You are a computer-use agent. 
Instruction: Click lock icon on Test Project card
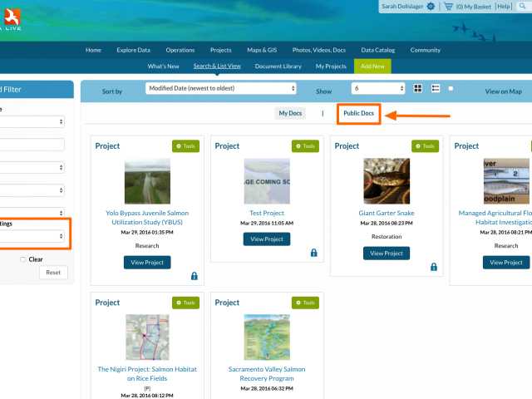[x=314, y=253]
